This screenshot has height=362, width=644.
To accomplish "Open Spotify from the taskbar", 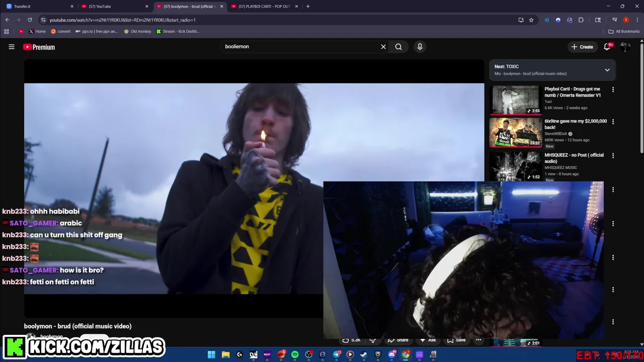I will 295,354.
